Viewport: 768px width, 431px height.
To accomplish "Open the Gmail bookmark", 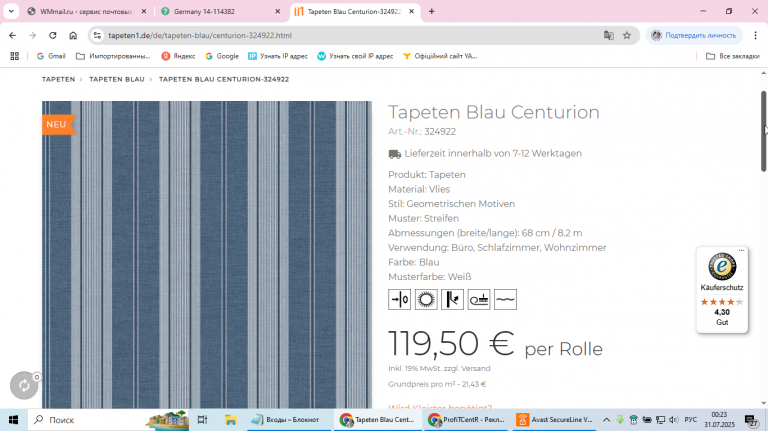I will pyautogui.click(x=51, y=56).
